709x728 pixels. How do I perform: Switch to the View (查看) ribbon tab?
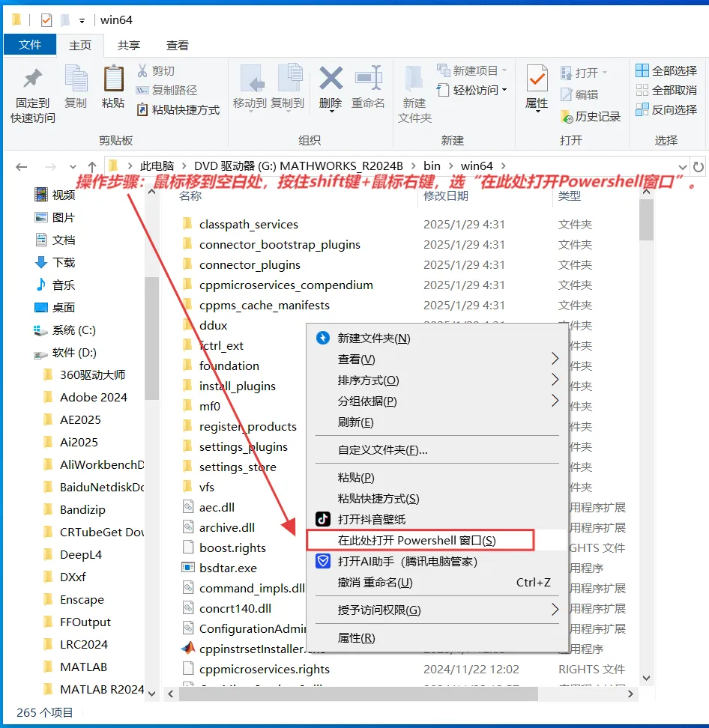[178, 46]
